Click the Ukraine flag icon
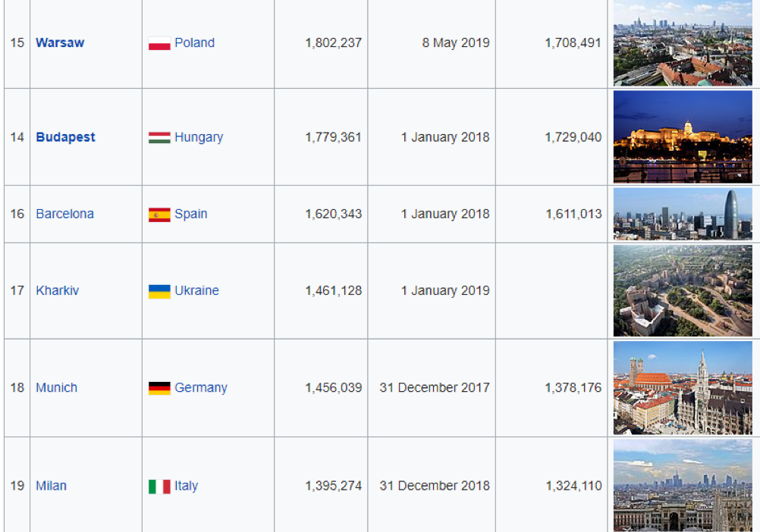This screenshot has height=532, width=760. coord(159,292)
